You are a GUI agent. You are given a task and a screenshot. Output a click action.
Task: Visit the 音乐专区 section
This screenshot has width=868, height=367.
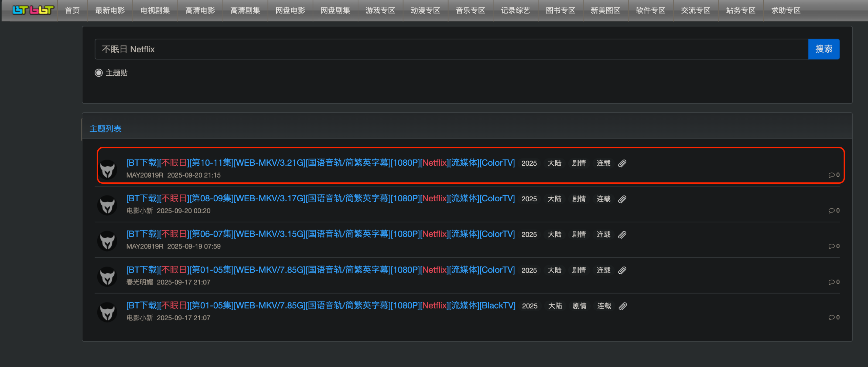(x=471, y=11)
